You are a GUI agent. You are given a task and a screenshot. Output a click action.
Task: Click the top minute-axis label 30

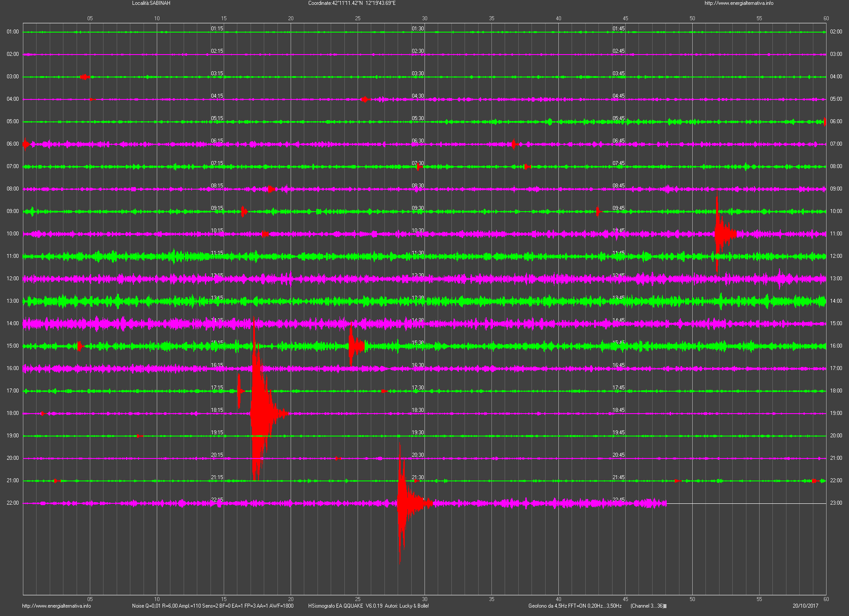tap(424, 18)
